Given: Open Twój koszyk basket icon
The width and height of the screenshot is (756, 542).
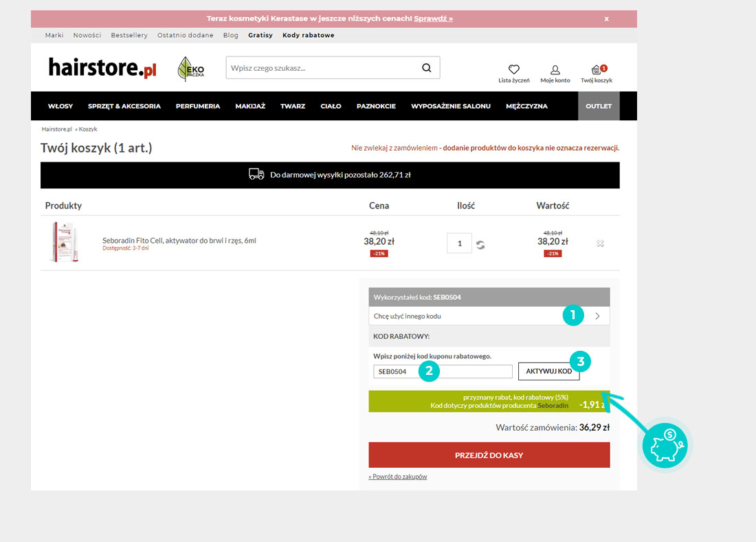Looking at the screenshot, I should point(598,69).
